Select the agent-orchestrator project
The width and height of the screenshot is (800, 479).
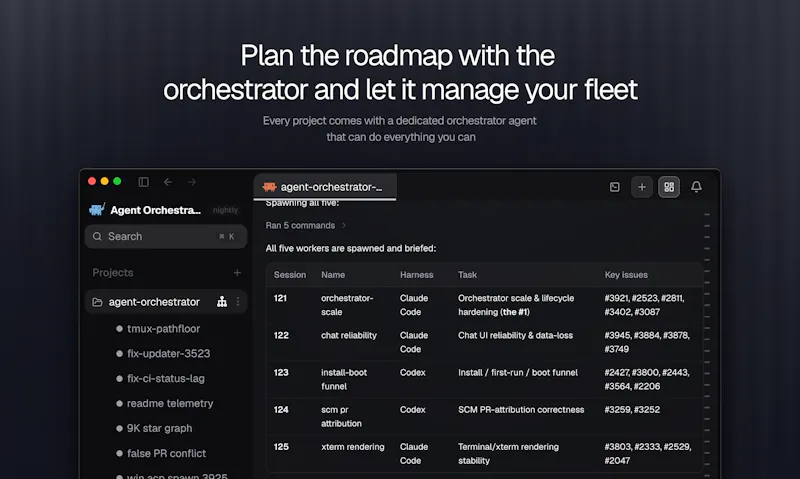point(166,302)
